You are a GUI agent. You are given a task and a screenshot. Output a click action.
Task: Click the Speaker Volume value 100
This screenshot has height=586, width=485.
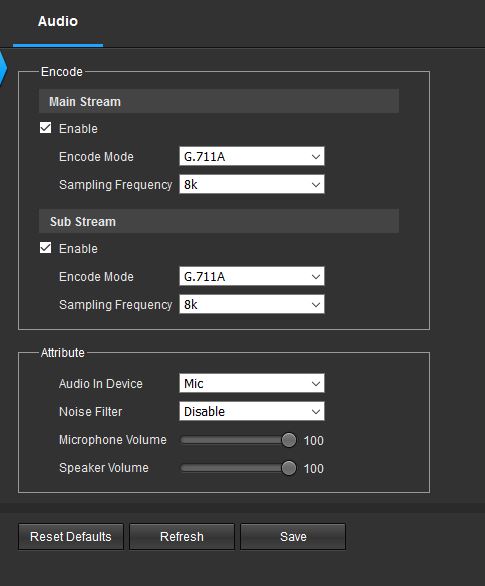tap(313, 469)
